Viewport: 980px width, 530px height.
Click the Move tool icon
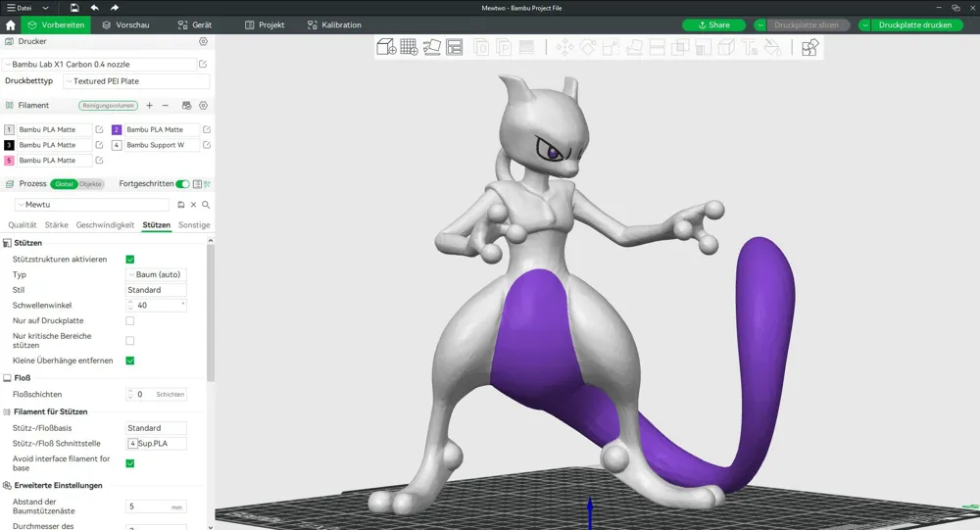[565, 47]
